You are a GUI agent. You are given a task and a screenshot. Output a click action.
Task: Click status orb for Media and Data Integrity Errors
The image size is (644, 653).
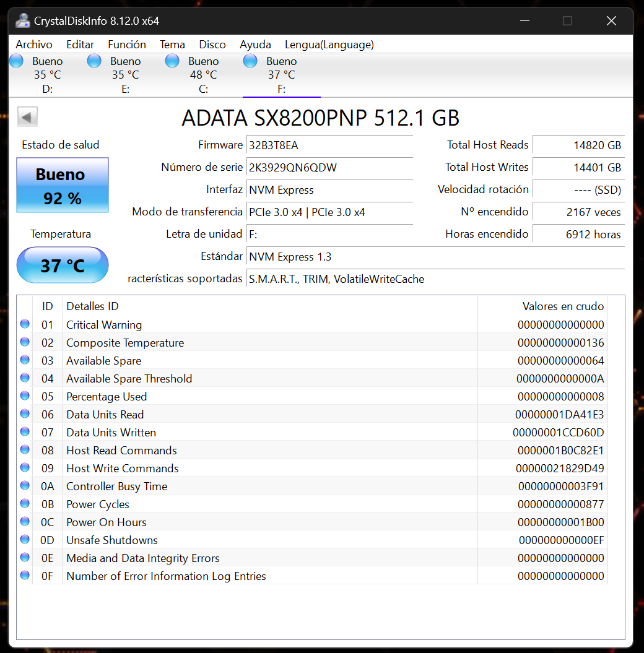25,557
